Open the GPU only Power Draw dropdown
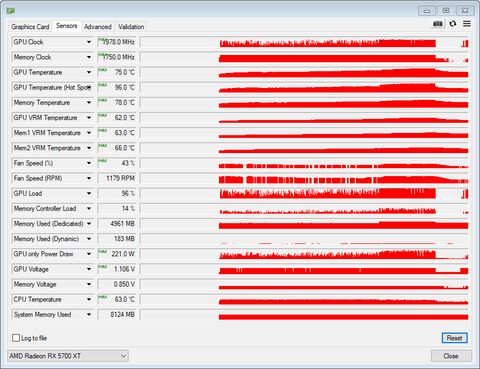 pos(89,254)
